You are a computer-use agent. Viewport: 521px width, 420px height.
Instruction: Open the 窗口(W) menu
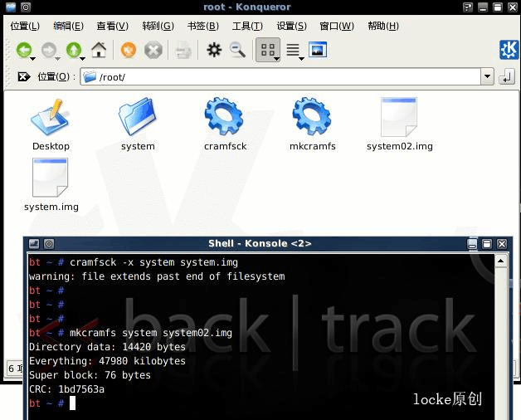tap(337, 26)
